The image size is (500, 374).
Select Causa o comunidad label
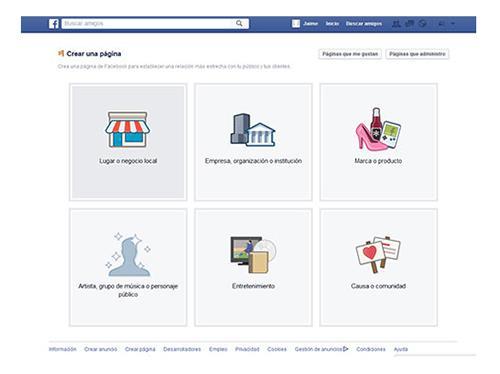[378, 286]
